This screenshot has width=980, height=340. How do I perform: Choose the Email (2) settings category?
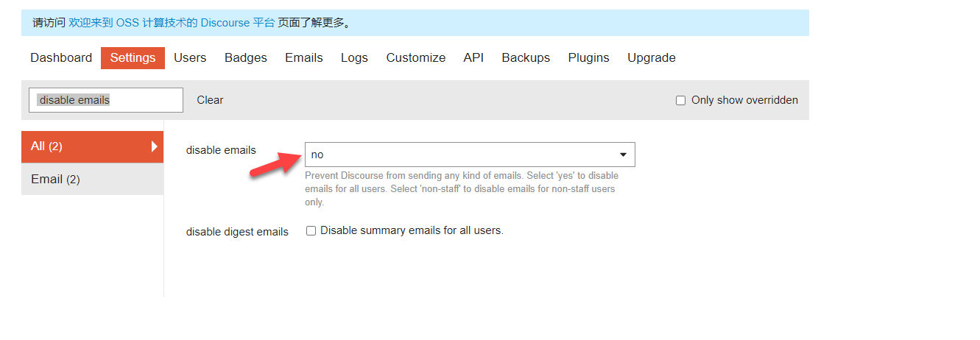tap(92, 180)
